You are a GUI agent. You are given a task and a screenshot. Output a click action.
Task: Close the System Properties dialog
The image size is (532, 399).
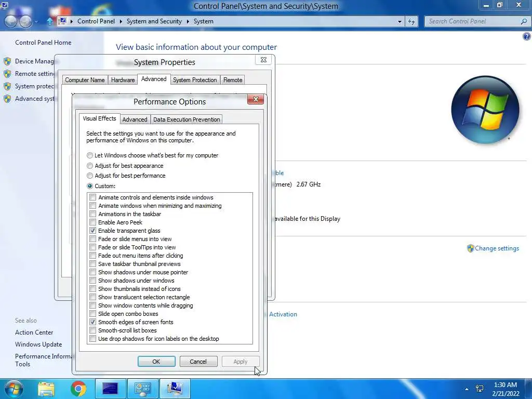(x=263, y=60)
